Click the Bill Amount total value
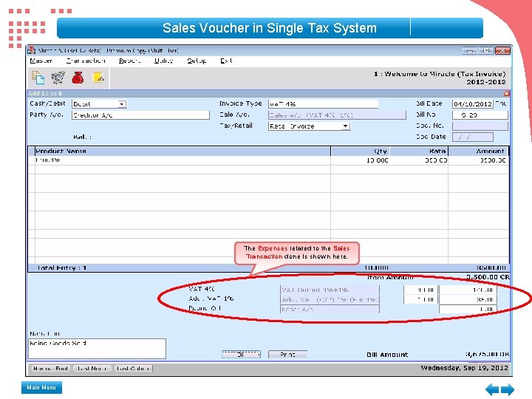Image resolution: width=532 pixels, height=399 pixels. coord(487,355)
